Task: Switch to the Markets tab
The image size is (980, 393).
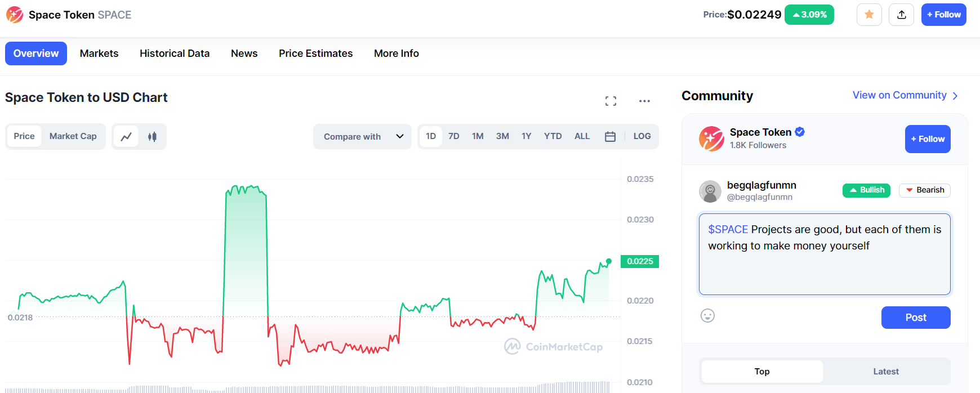Action: tap(99, 53)
